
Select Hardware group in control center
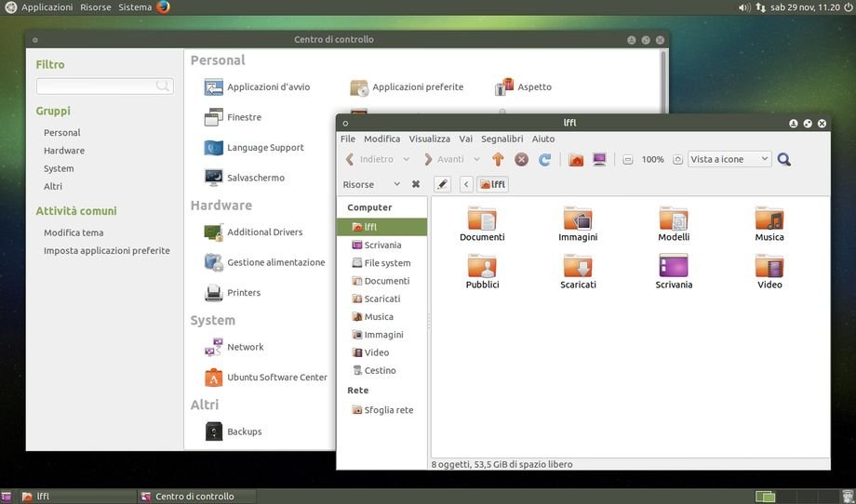click(x=64, y=151)
